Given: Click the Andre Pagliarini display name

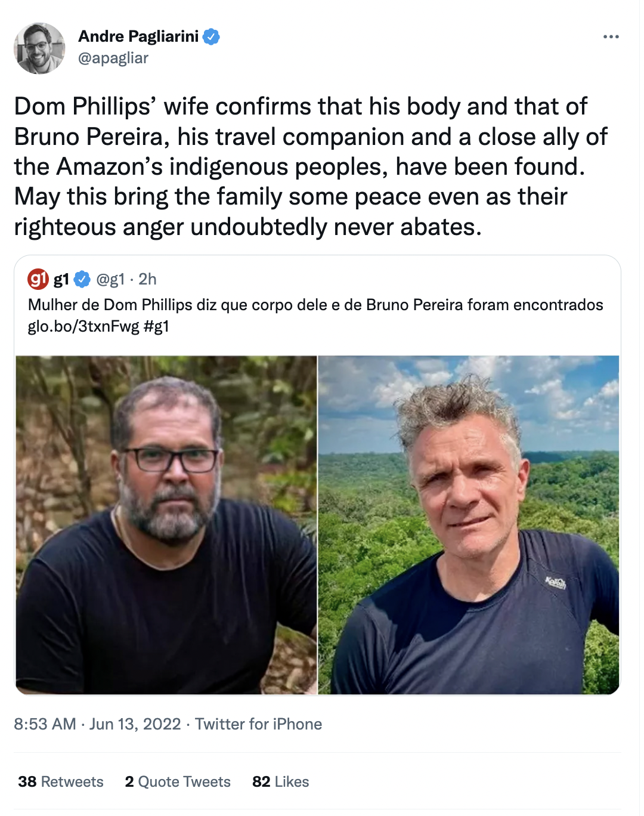Looking at the screenshot, I should [x=138, y=36].
